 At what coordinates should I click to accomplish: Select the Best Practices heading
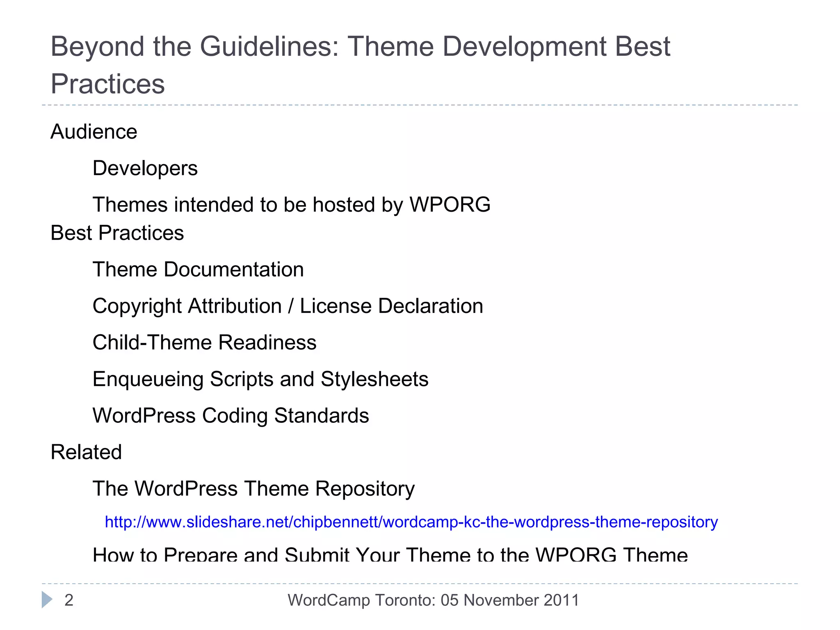(117, 233)
